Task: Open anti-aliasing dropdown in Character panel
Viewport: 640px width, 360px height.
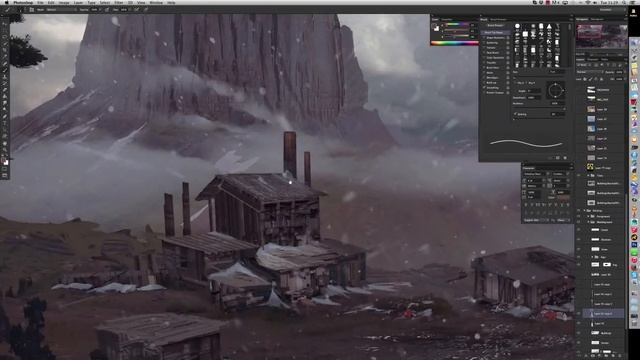Action: (x=563, y=220)
